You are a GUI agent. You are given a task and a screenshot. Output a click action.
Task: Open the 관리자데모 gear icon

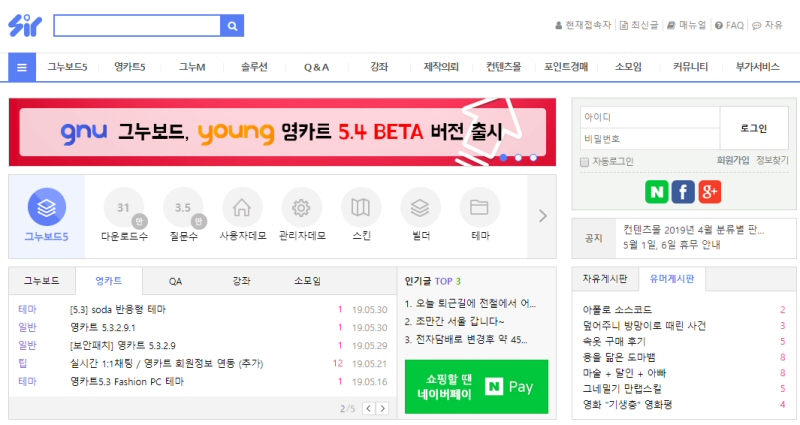[302, 207]
